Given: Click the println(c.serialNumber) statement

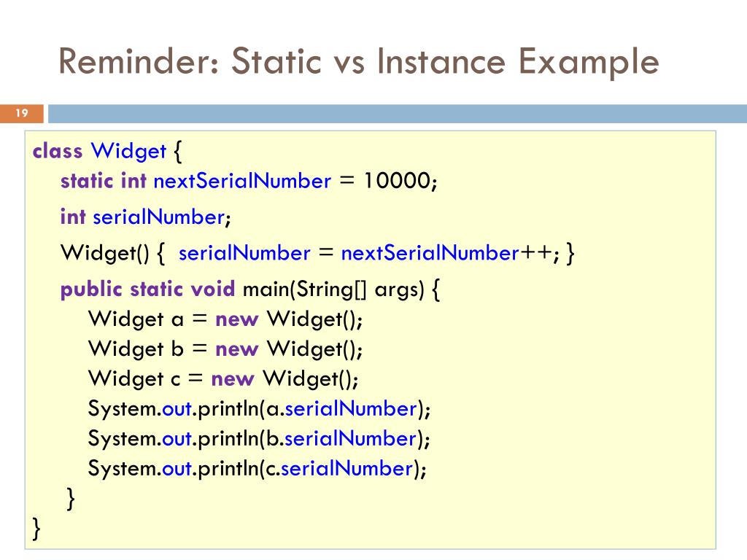Looking at the screenshot, I should tap(258, 469).
